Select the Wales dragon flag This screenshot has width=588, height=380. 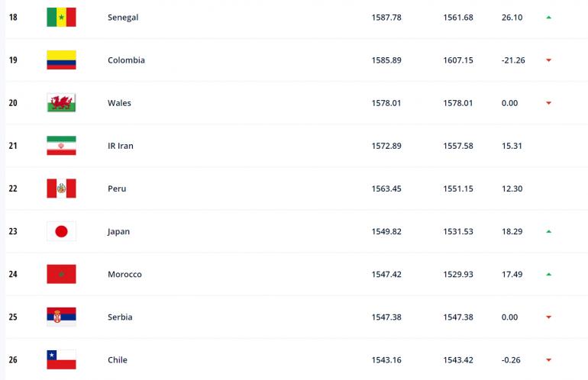click(x=61, y=103)
